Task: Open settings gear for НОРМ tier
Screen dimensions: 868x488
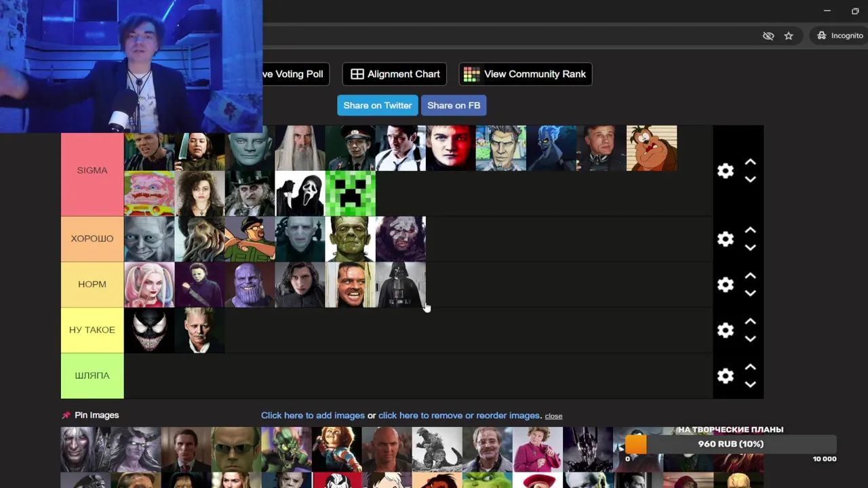Action: click(726, 285)
